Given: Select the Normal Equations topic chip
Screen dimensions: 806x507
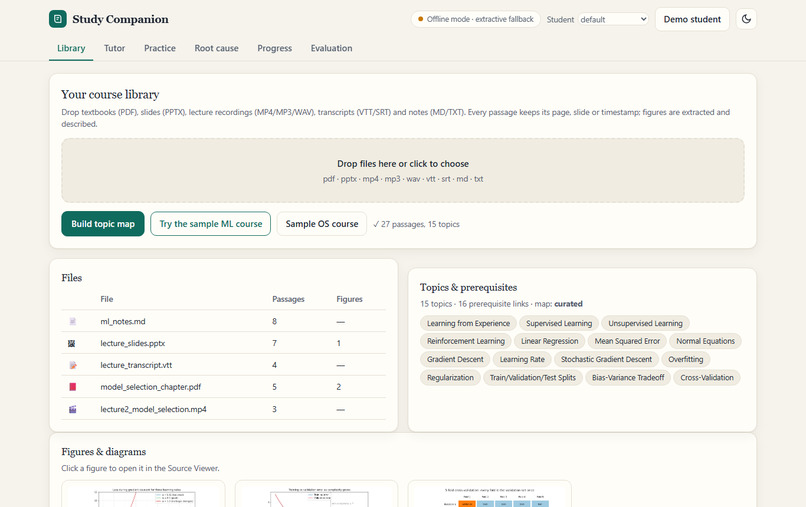Looking at the screenshot, I should coord(705,341).
